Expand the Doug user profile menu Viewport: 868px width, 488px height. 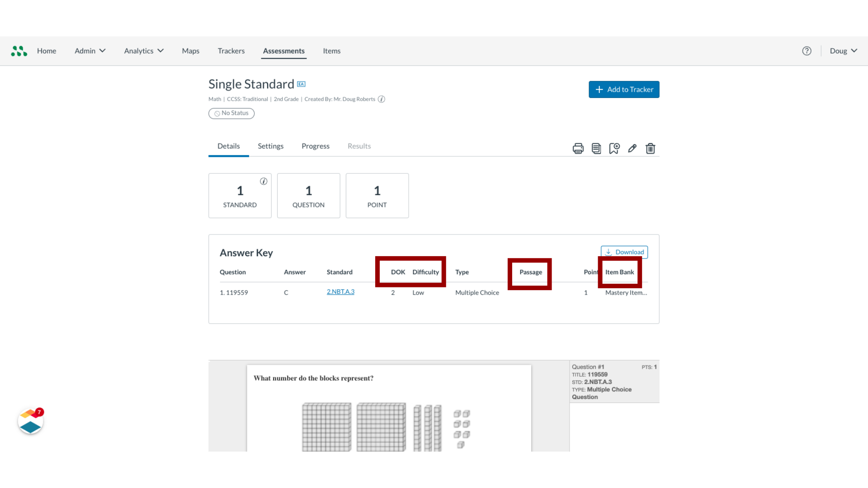click(843, 51)
